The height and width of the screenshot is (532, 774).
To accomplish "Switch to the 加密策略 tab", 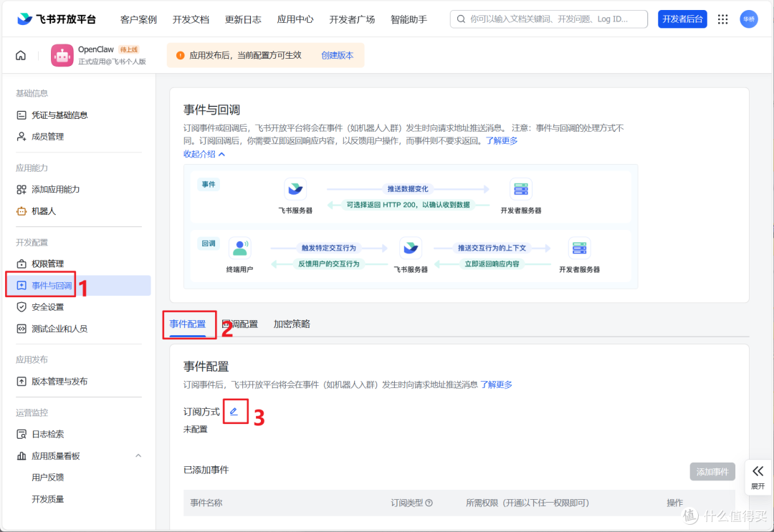I will [292, 324].
